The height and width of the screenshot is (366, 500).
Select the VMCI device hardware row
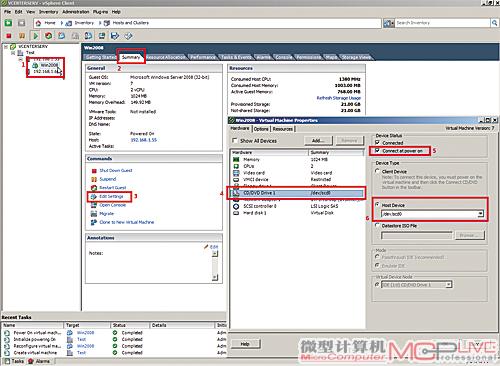tap(298, 179)
